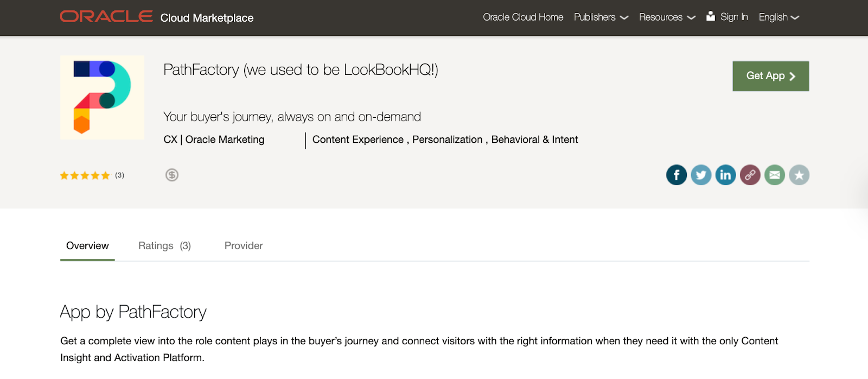Share the app by email envelope icon
Image resolution: width=868 pixels, height=379 pixels.
[775, 175]
